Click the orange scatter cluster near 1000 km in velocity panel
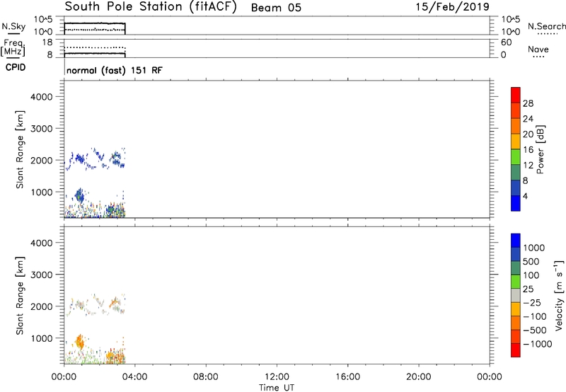566x392 pixels. [x=80, y=341]
